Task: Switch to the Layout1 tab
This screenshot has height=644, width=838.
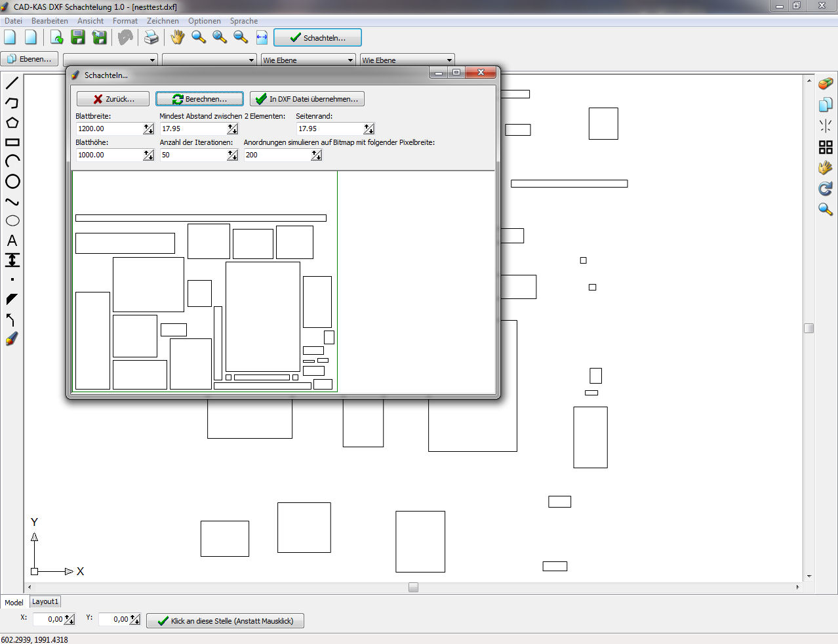Action: [x=45, y=601]
